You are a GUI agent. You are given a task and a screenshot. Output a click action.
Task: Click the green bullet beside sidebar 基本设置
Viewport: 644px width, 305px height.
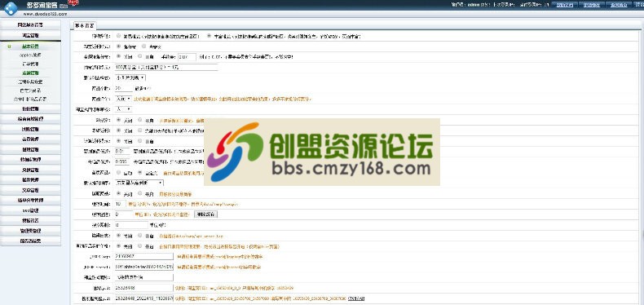pos(9,46)
